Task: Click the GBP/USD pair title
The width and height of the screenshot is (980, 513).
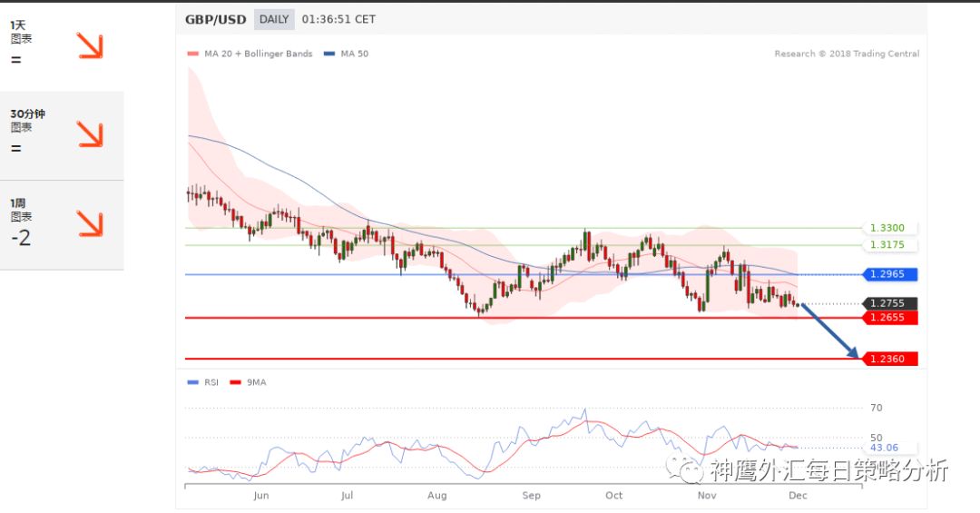Action: [215, 19]
